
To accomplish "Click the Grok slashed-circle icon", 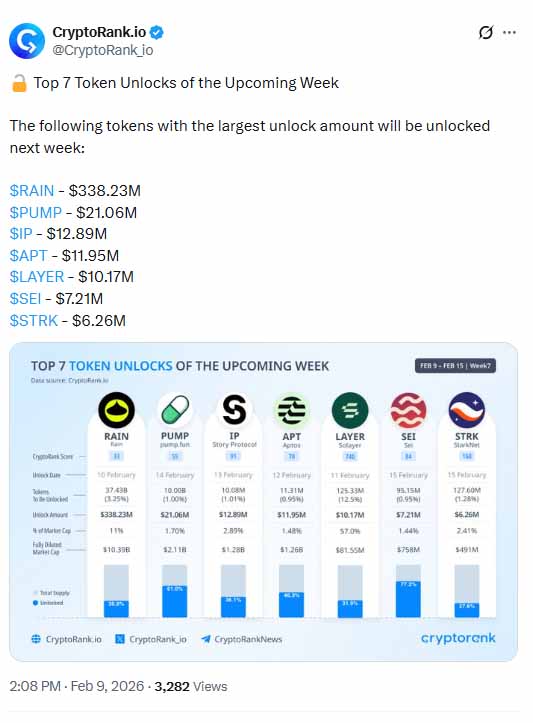I will click(486, 32).
